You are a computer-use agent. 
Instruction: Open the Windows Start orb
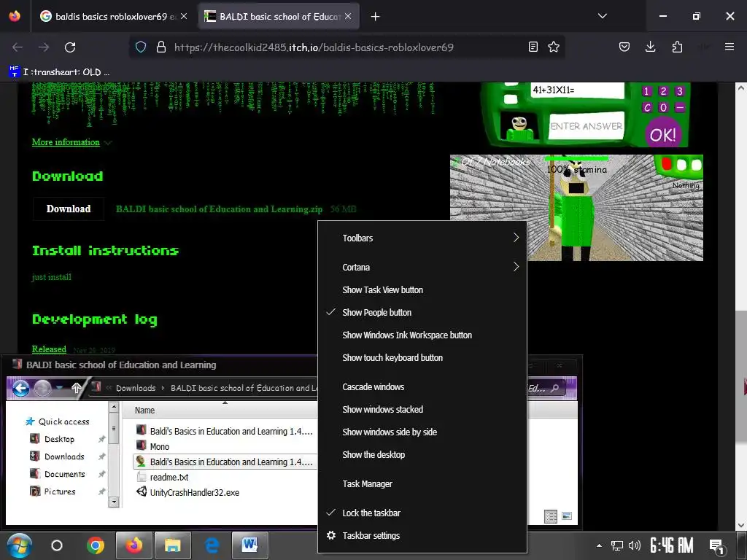19,545
